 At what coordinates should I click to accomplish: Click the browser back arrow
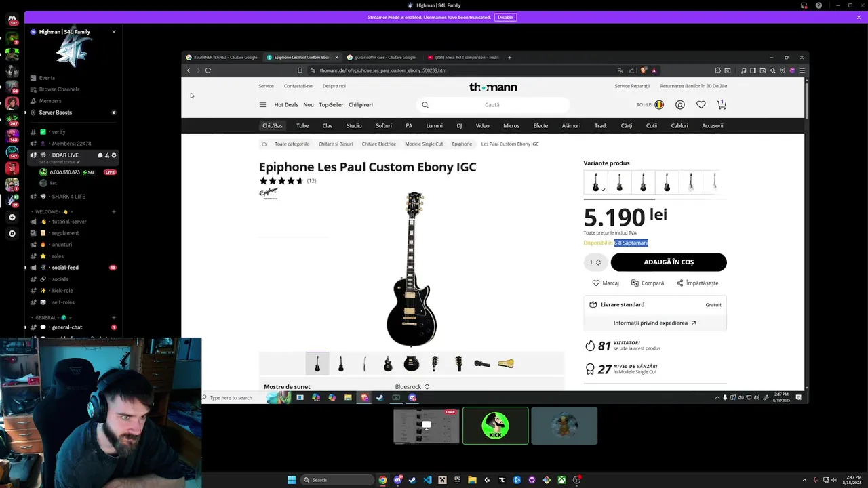pyautogui.click(x=189, y=70)
